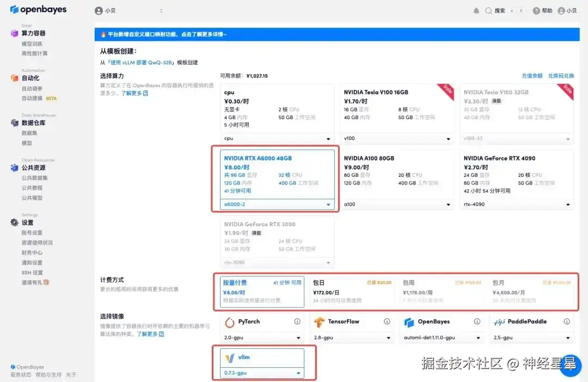
Task: Click the 公共资源 sidebar icon
Action: 14,168
